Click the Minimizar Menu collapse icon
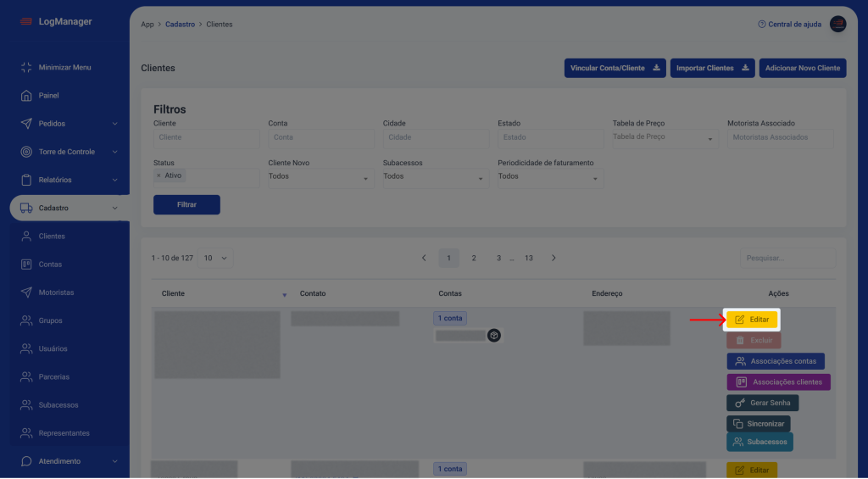Viewport: 868px width, 479px height. (x=26, y=68)
